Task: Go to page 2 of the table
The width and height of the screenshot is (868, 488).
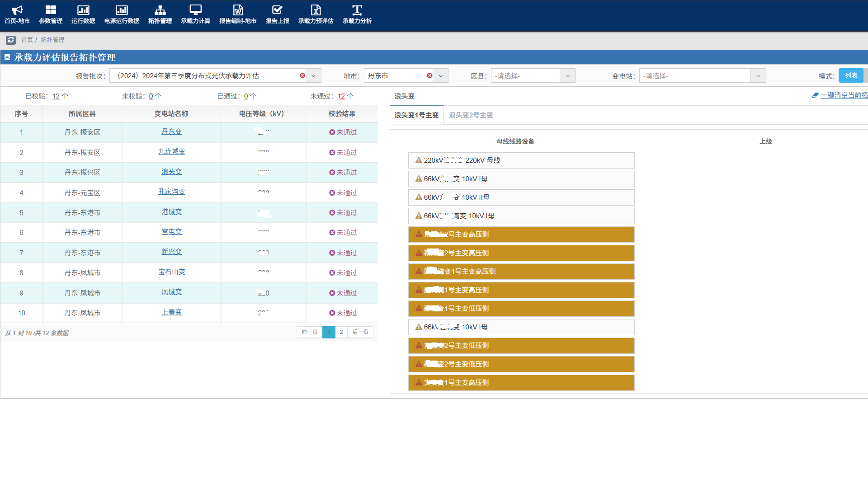Action: [341, 332]
